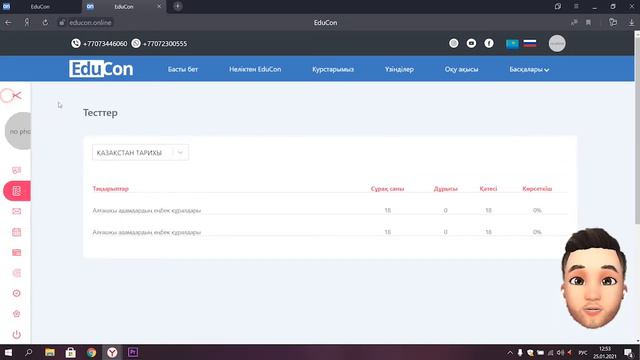
Task: Click the Дұрысы column header
Action: coord(445,189)
